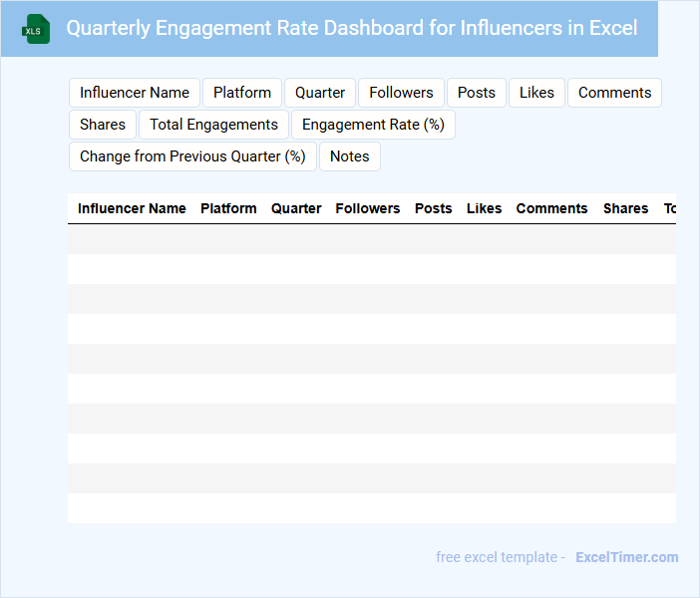This screenshot has width=700, height=598.
Task: Select the Influencer Name tag
Action: tap(135, 93)
